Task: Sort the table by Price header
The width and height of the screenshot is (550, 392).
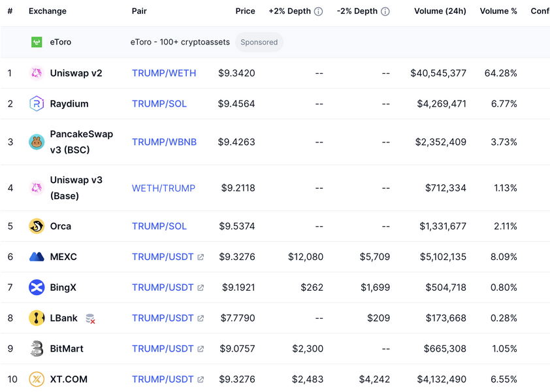Action: [245, 11]
